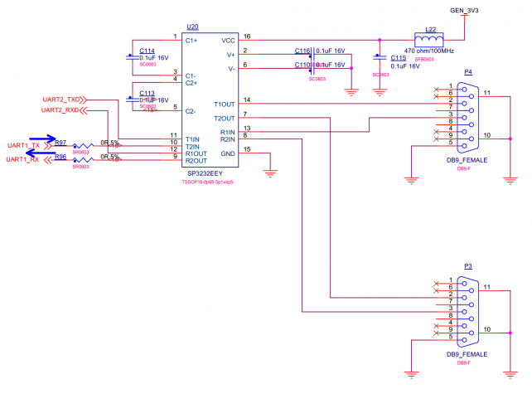Click the SP3232EEY part name label

pos(206,173)
